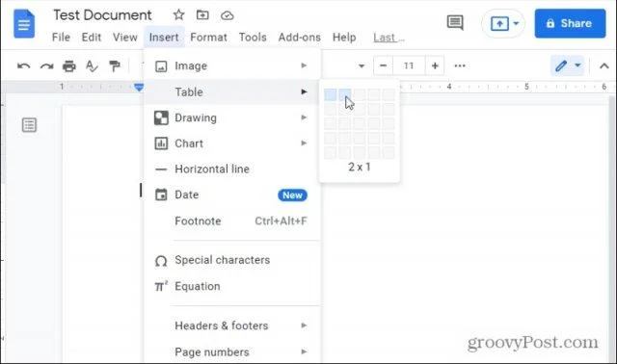This screenshot has height=364, width=617.
Task: Open Page numbers submenu
Action: pyautogui.click(x=232, y=351)
